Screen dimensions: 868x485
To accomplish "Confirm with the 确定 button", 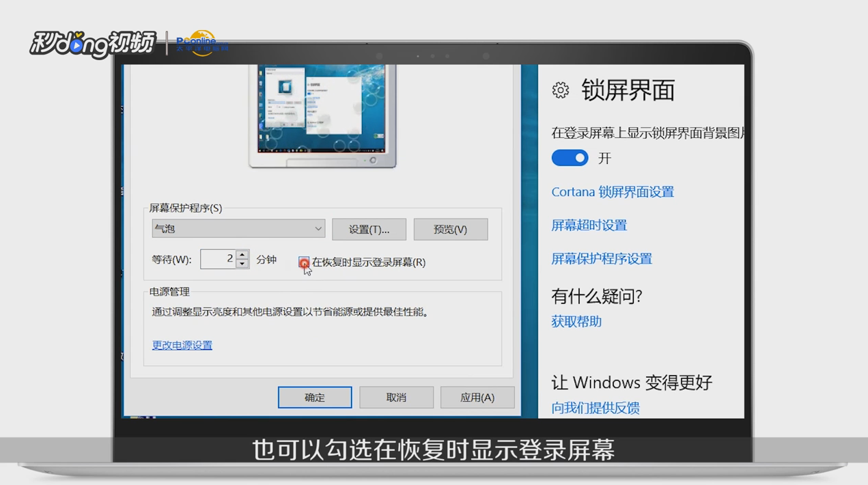I will 315,398.
